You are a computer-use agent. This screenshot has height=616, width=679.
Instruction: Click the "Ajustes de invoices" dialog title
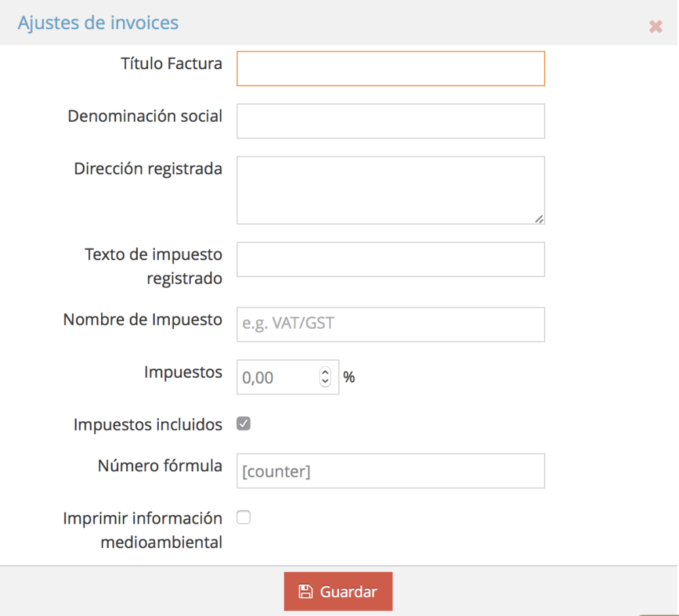(98, 22)
